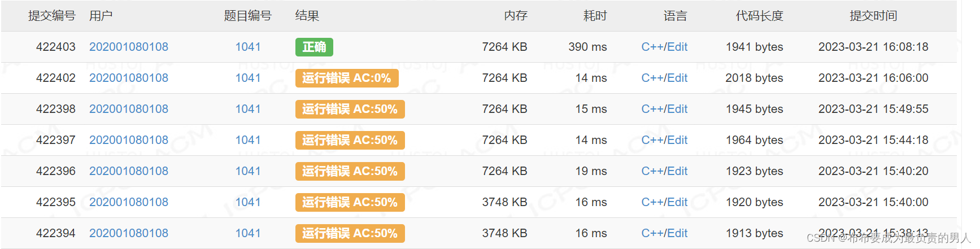Open C++/Edit link for submission 422394

(664, 233)
